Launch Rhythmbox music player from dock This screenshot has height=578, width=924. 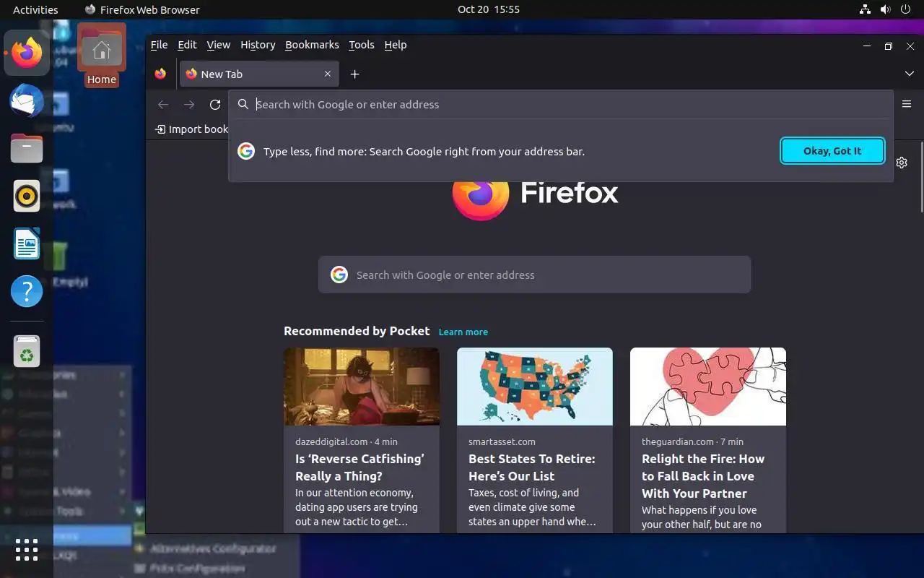(x=27, y=196)
